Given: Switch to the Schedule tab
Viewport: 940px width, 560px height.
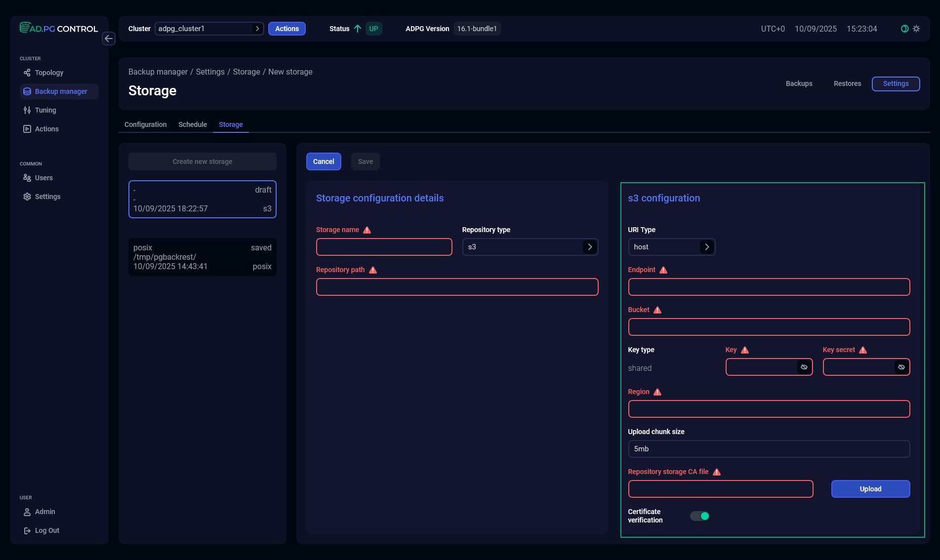Looking at the screenshot, I should (192, 124).
